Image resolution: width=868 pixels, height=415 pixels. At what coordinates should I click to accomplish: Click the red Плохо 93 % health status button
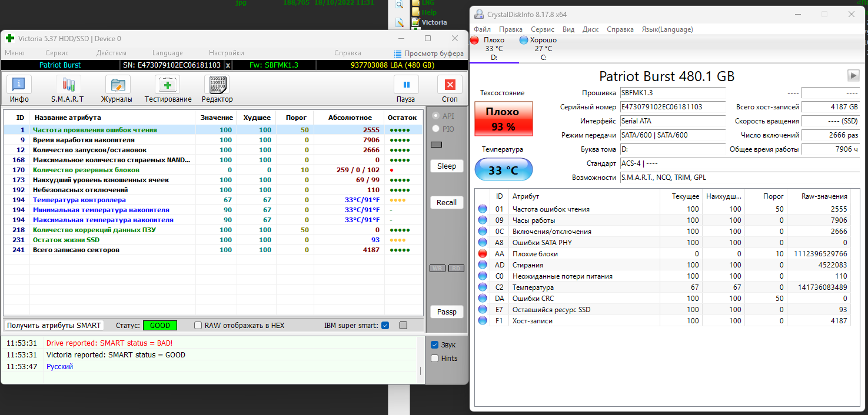[x=503, y=119]
